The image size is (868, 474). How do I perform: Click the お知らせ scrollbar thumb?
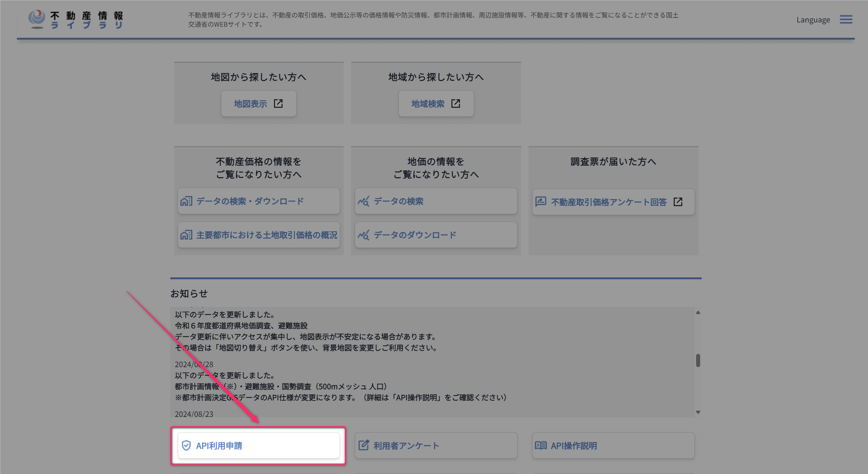(698, 360)
